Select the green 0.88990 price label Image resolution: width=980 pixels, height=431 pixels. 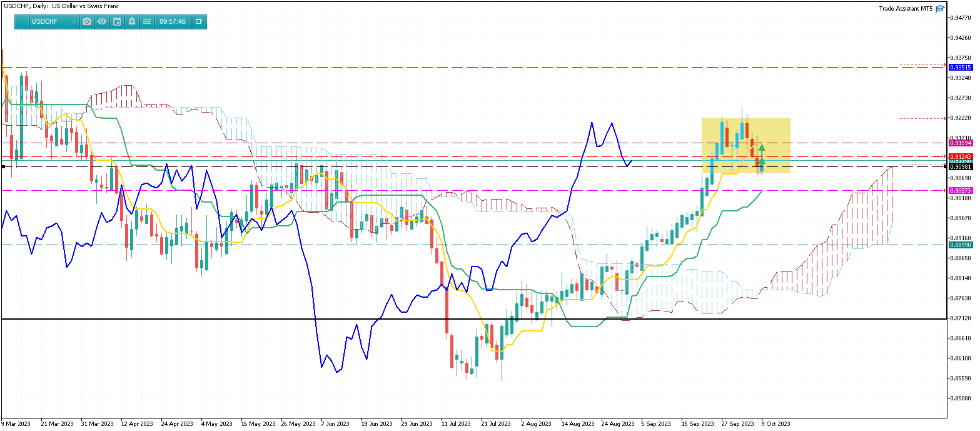(960, 245)
